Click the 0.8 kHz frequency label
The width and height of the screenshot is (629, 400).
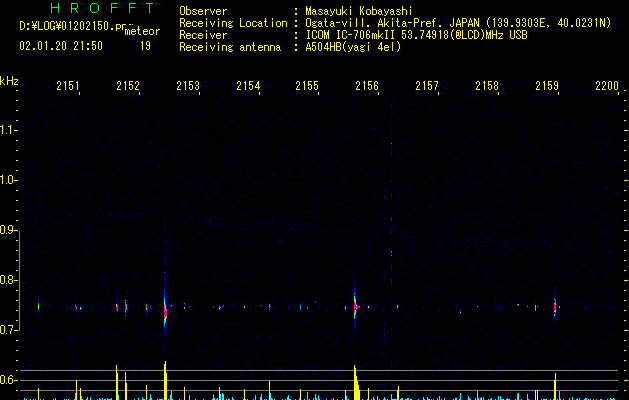pos(8,280)
